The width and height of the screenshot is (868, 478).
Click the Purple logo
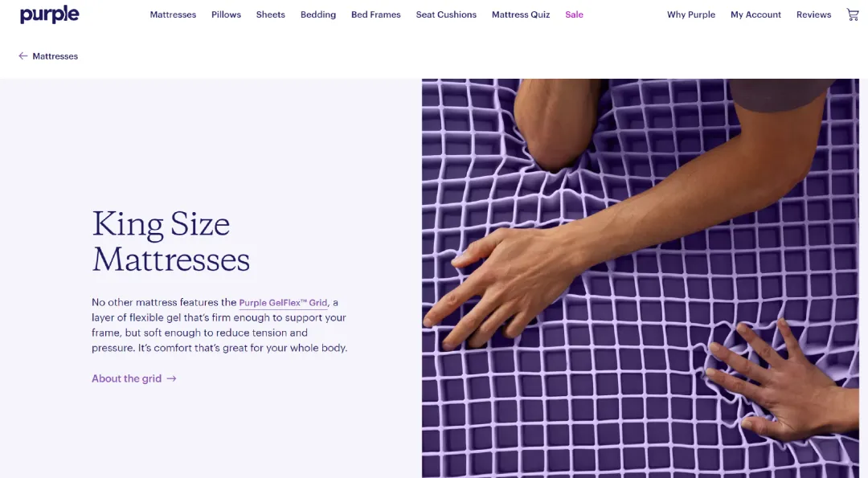[x=49, y=14]
